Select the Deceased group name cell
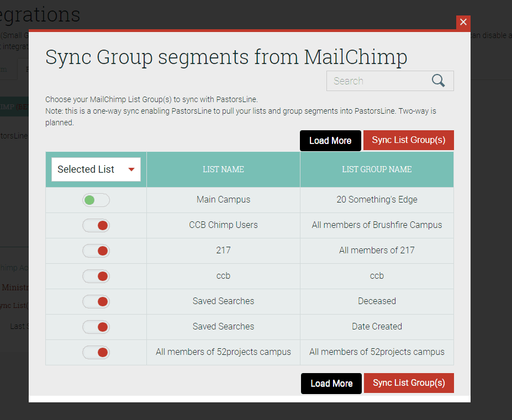The width and height of the screenshot is (512, 420). tap(377, 301)
